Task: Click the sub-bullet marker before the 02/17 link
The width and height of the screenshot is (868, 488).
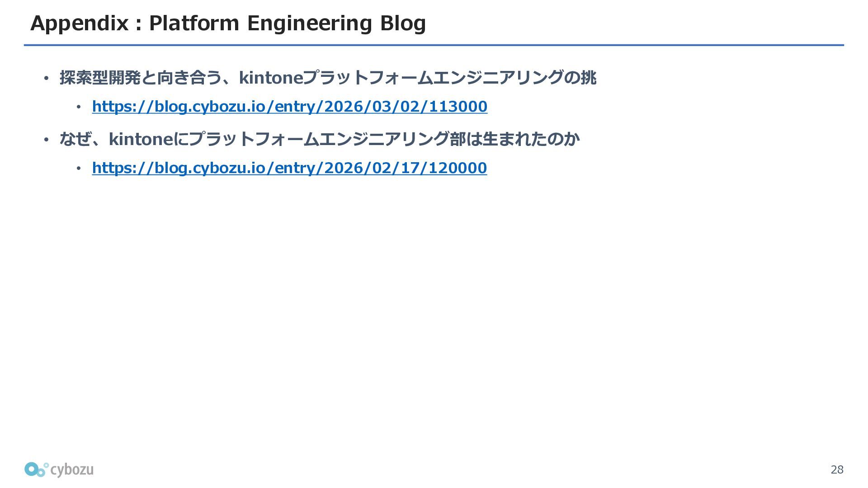Action: (x=78, y=169)
